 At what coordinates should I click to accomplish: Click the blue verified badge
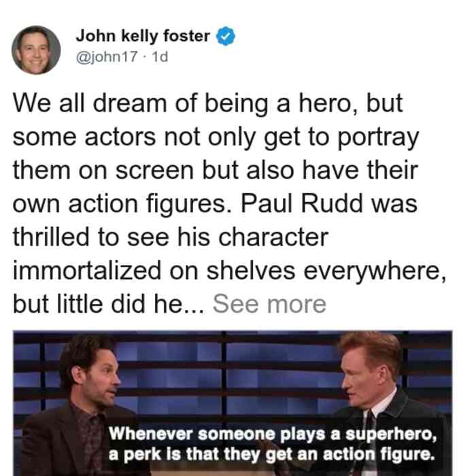(226, 36)
